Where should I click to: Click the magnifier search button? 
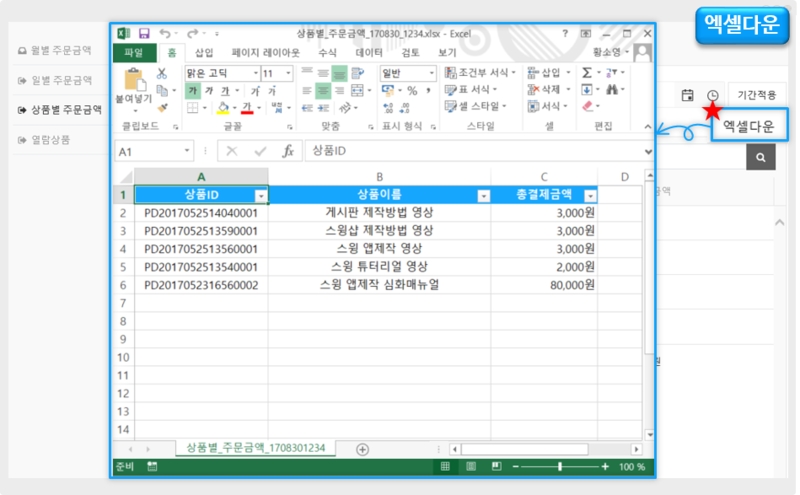tap(761, 157)
